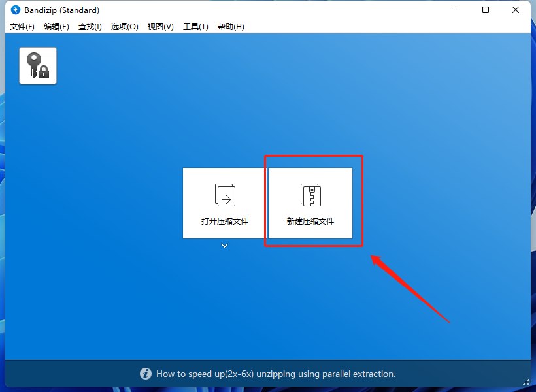Open the 视图(V) menu
This screenshot has width=536, height=392.
(x=160, y=27)
